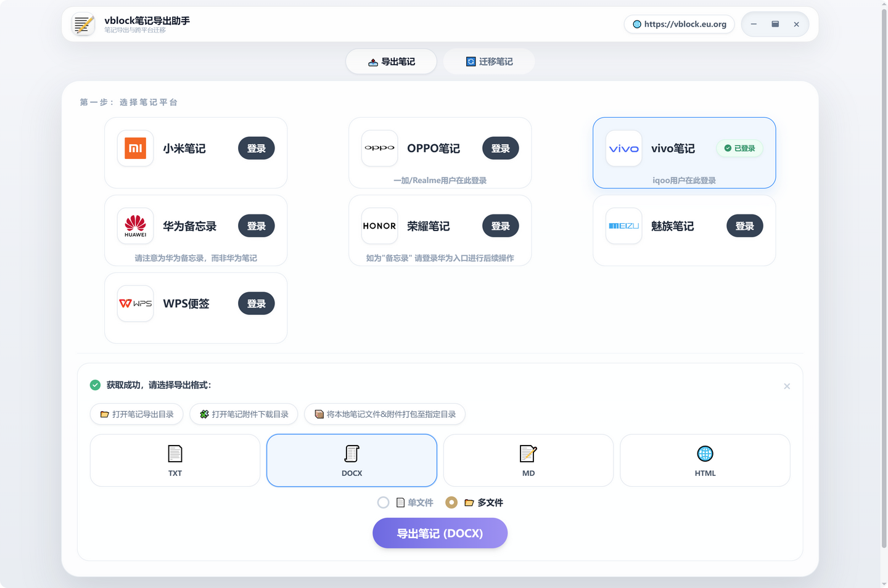Select the 多文件 radio button
The width and height of the screenshot is (888, 588).
(451, 503)
